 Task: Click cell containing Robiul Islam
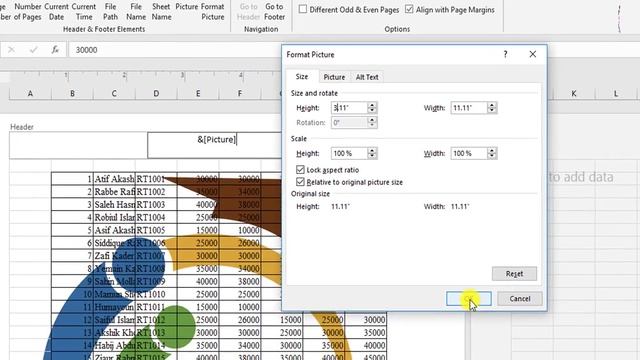click(x=114, y=217)
